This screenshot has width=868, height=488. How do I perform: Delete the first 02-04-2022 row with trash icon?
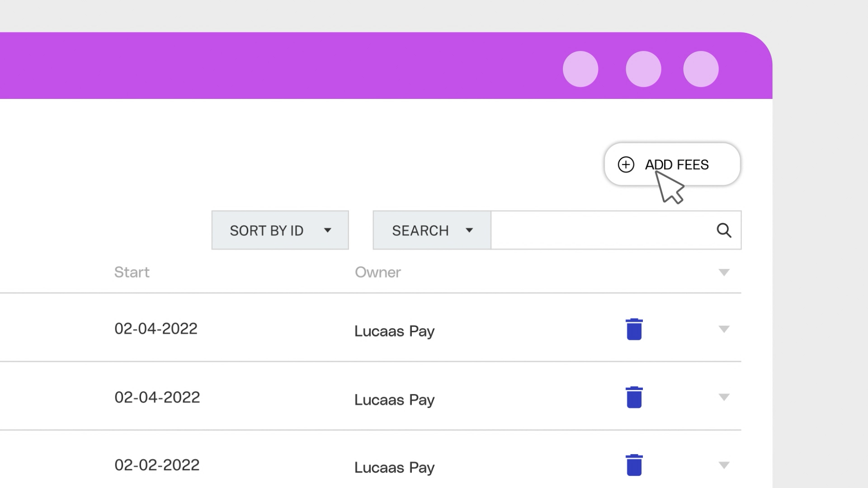[x=634, y=329]
